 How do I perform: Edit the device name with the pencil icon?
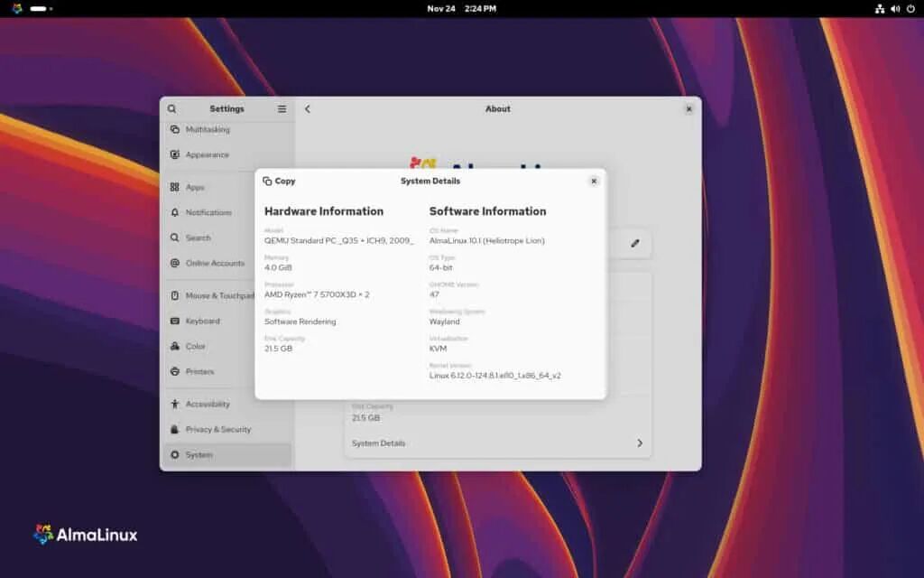635,243
